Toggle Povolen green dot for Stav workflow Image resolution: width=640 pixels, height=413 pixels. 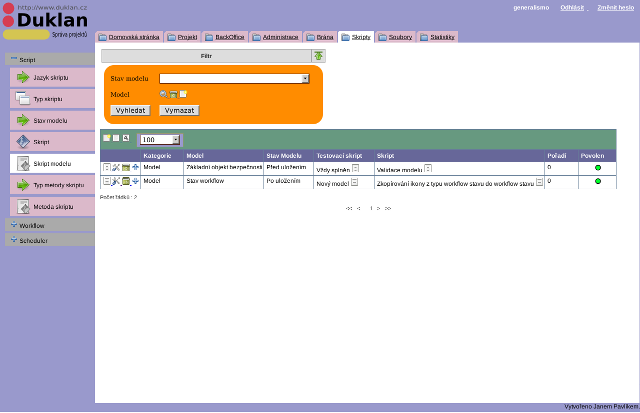click(x=598, y=181)
